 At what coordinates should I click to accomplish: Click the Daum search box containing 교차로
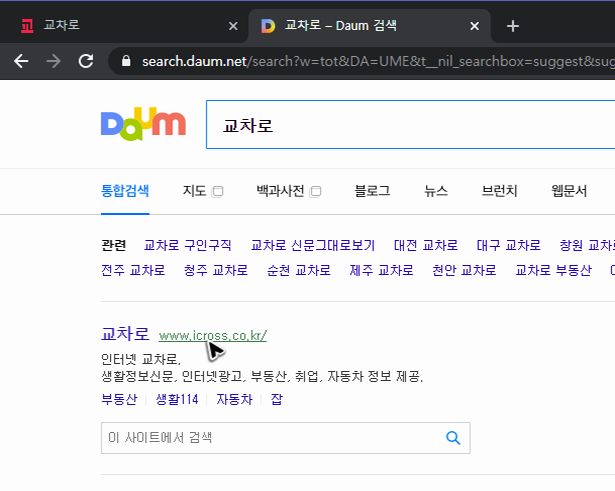[x=410, y=125]
